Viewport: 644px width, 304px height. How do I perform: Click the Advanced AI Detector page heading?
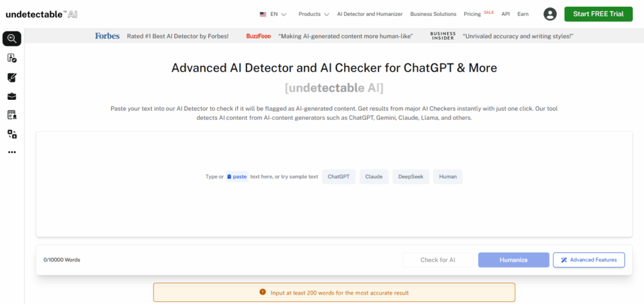pyautogui.click(x=334, y=68)
